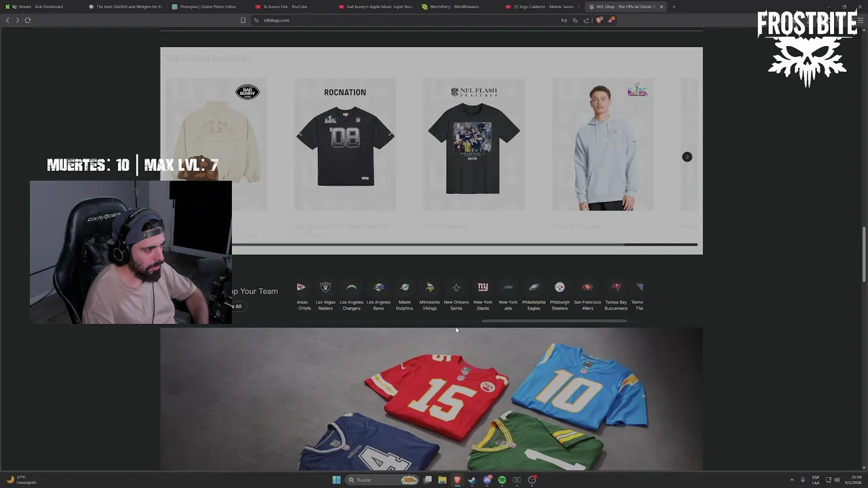Open File Explorer from the taskbar
Screen dimensions: 868x488
pyautogui.click(x=442, y=480)
